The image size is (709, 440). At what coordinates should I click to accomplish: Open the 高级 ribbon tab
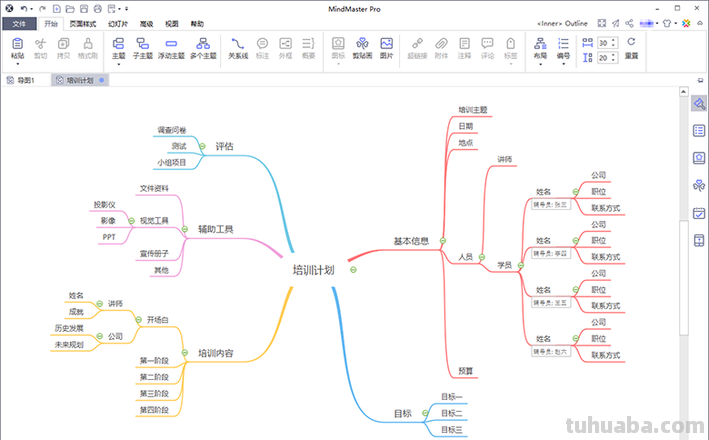click(x=147, y=24)
